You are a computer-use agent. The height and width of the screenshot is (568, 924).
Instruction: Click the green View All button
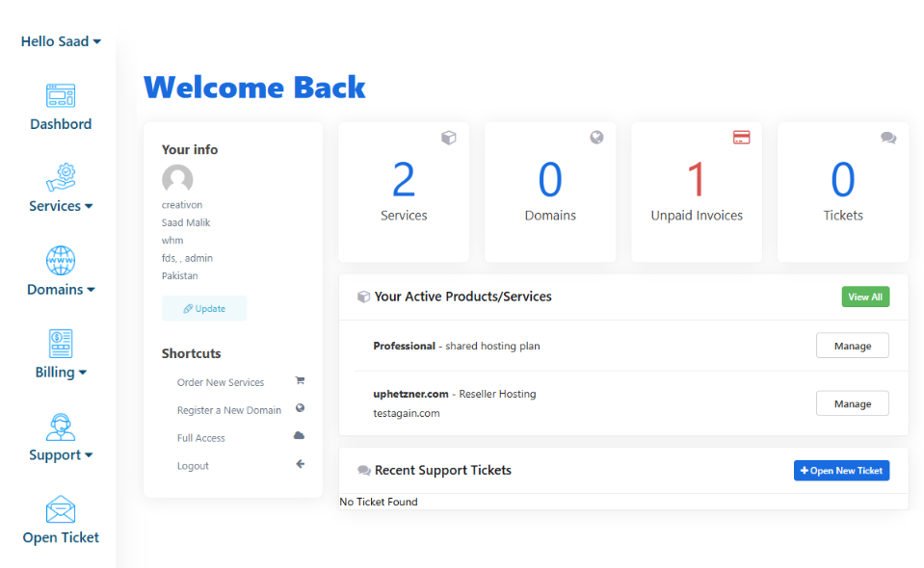(864, 297)
